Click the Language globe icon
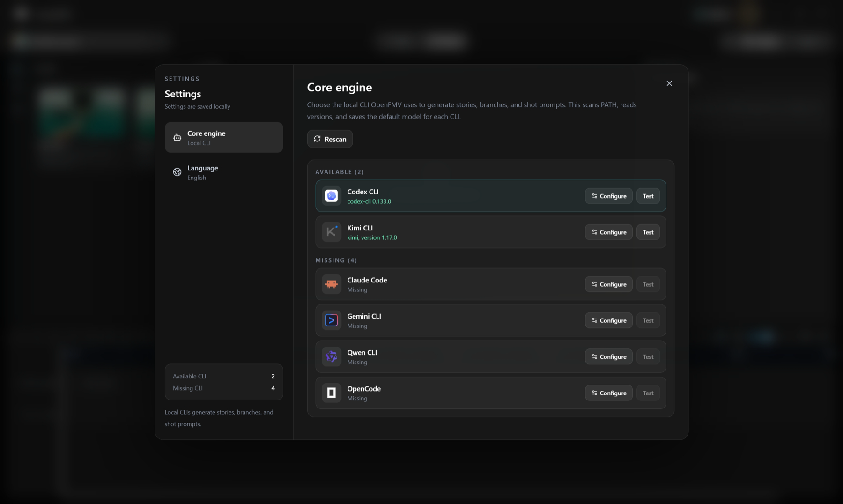The width and height of the screenshot is (843, 504). pos(177,172)
